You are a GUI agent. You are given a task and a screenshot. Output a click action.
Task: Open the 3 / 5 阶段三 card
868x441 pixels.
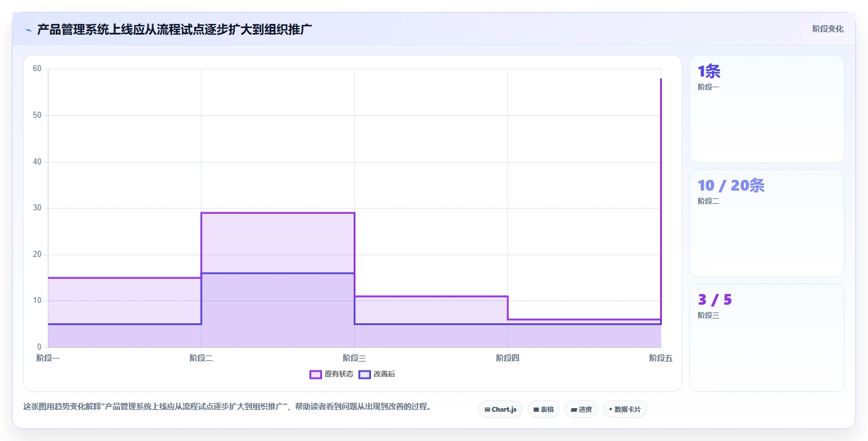[767, 338]
